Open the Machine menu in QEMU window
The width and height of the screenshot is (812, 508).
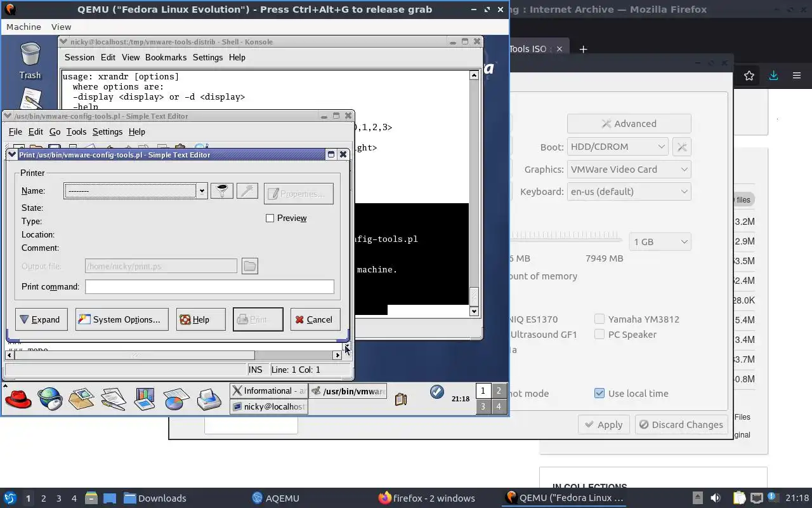pyautogui.click(x=23, y=27)
